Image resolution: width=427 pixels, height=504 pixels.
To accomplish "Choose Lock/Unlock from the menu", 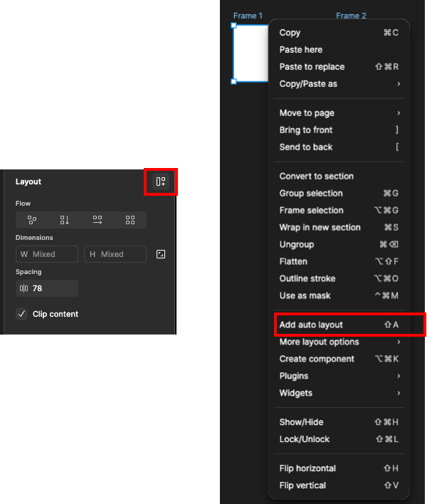I will (x=339, y=439).
